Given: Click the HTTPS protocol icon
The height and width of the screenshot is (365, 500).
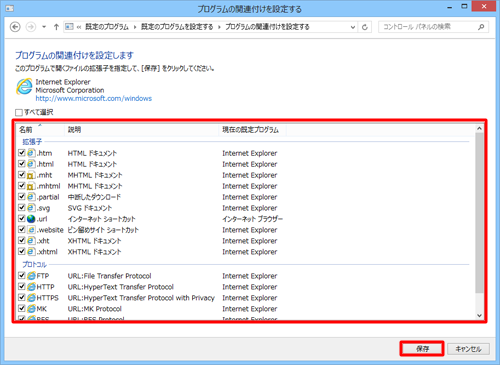Looking at the screenshot, I should [31, 298].
